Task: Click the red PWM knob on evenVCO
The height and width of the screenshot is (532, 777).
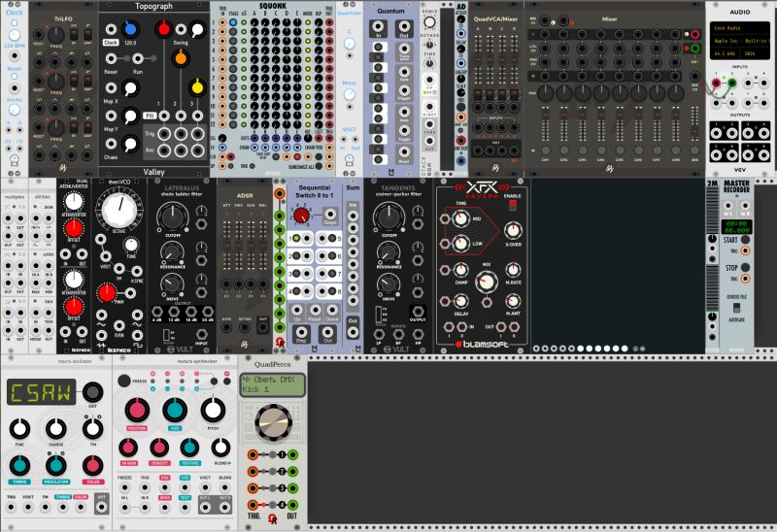Action: click(x=107, y=293)
